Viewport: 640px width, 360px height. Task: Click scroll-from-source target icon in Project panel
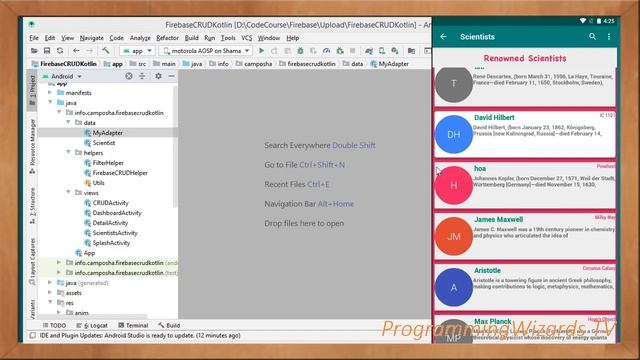click(x=129, y=76)
